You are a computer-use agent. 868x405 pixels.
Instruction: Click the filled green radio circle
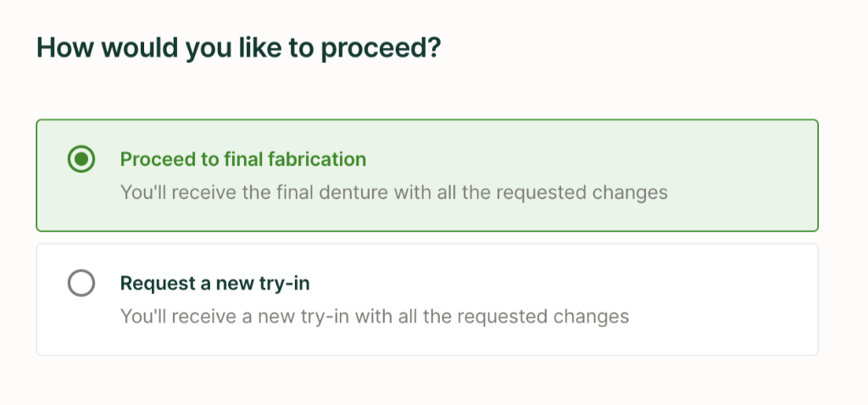81,158
